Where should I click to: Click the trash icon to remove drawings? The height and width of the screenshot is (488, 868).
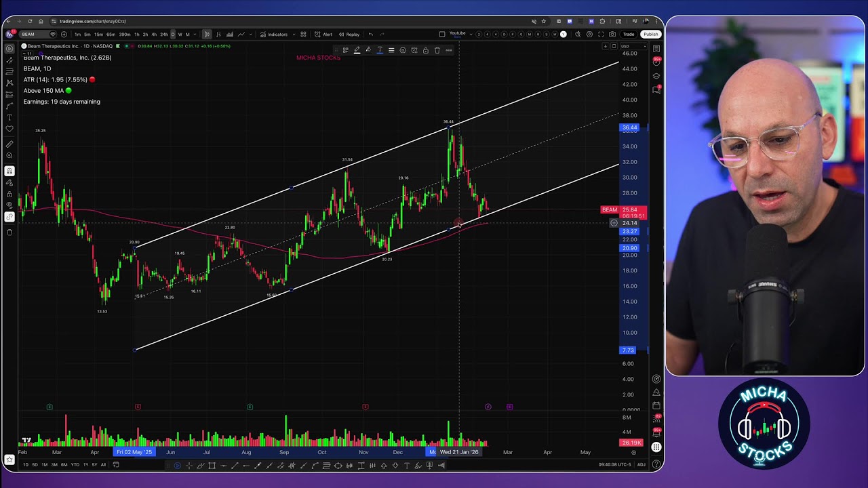pyautogui.click(x=9, y=232)
